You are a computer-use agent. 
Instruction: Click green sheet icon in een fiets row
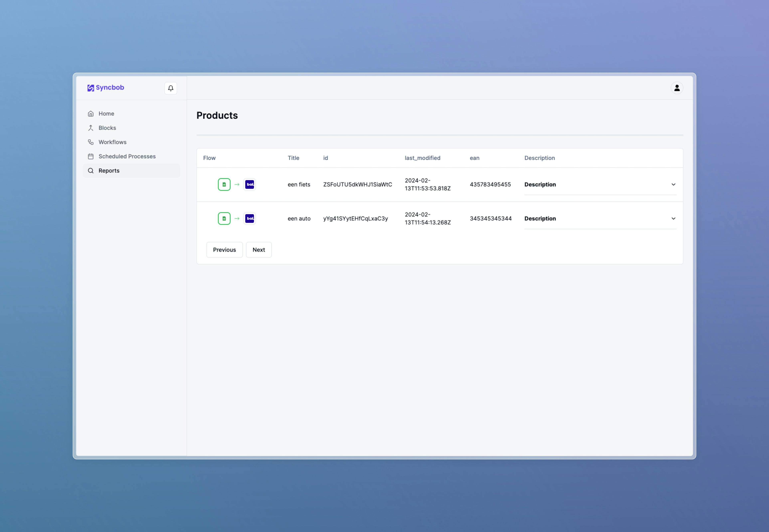point(224,184)
